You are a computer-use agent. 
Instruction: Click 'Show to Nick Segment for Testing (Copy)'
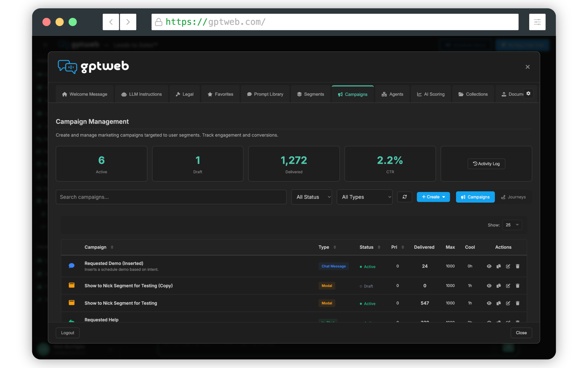pyautogui.click(x=129, y=286)
